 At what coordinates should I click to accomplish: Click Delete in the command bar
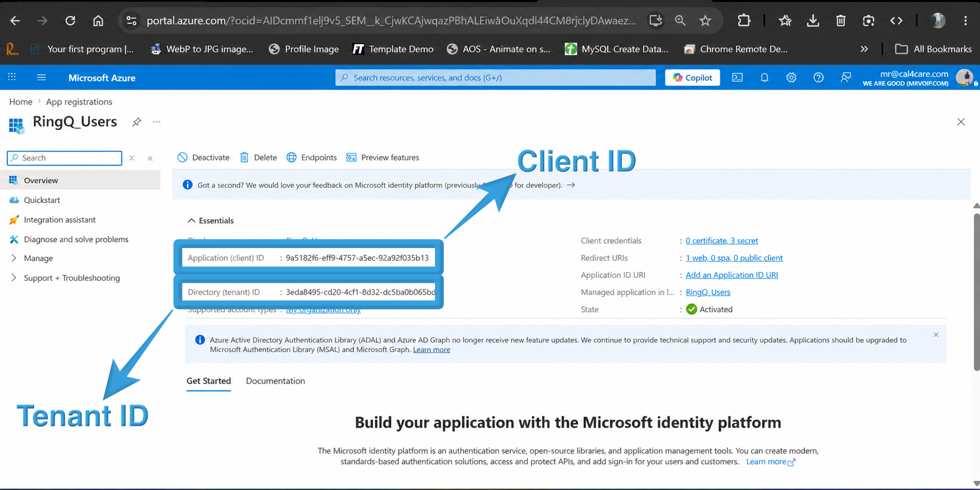pyautogui.click(x=258, y=157)
